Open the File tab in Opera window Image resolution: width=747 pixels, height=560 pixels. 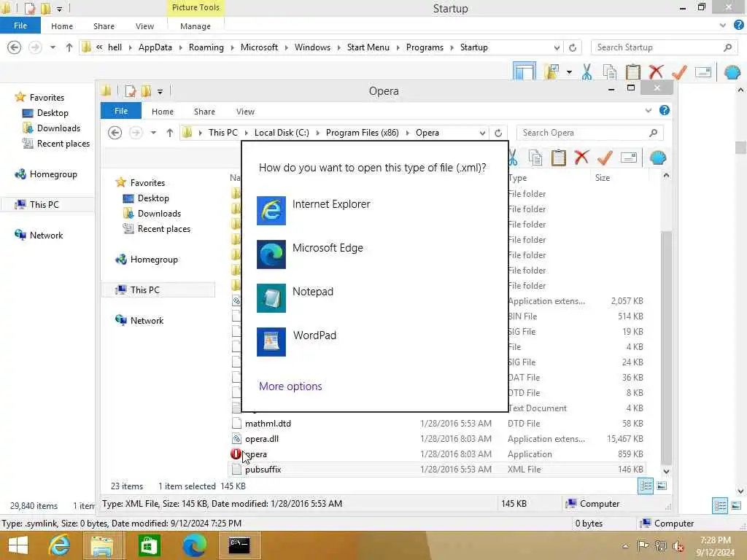coord(121,111)
